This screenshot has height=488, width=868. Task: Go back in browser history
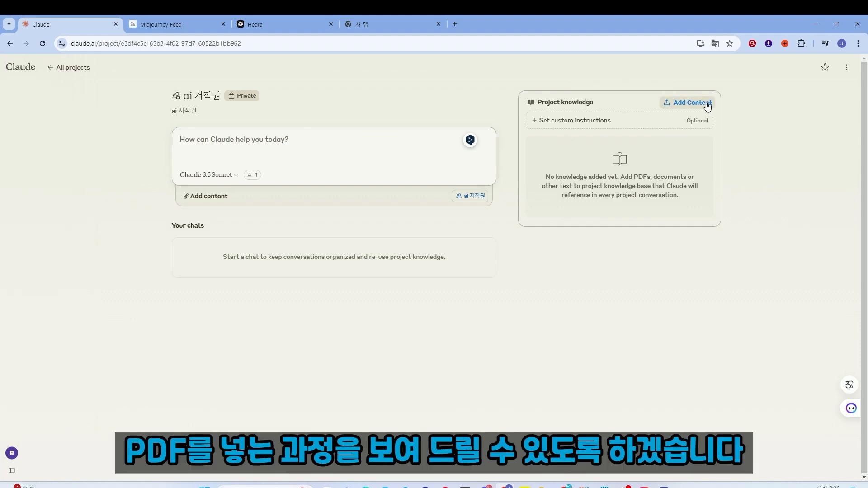(10, 43)
